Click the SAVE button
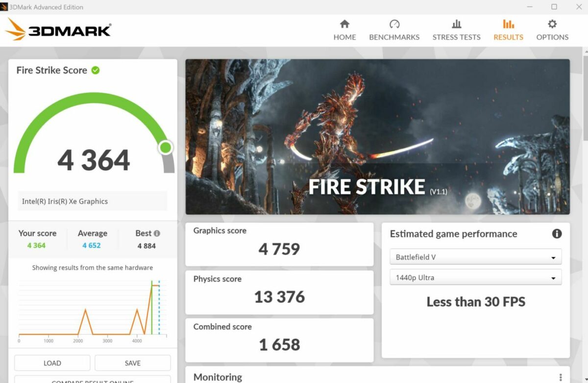The height and width of the screenshot is (383, 588). click(132, 363)
